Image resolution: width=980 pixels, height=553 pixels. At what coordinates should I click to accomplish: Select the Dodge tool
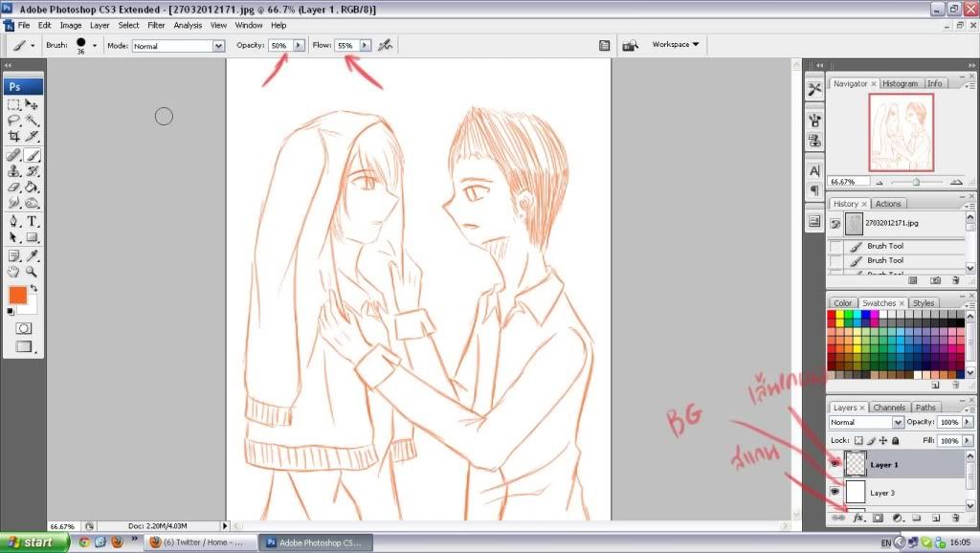pos(32,203)
